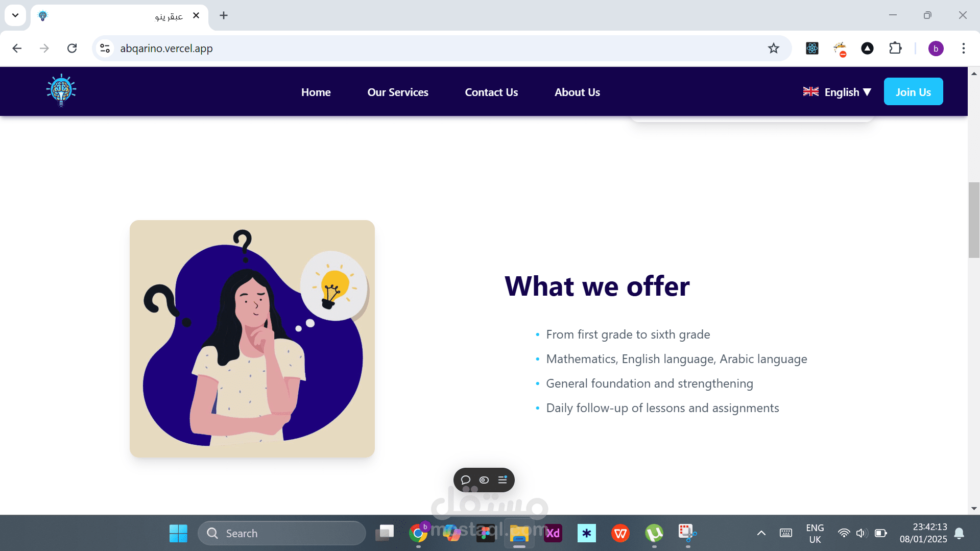Click the page's vertical scrollbar thumb

(x=974, y=220)
